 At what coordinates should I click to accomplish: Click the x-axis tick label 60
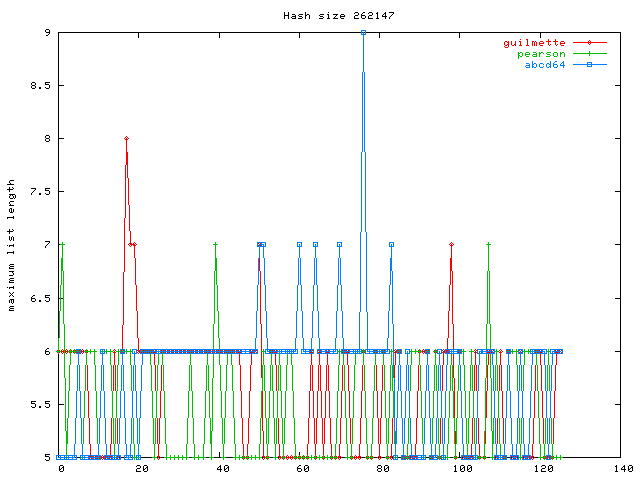[x=302, y=469]
